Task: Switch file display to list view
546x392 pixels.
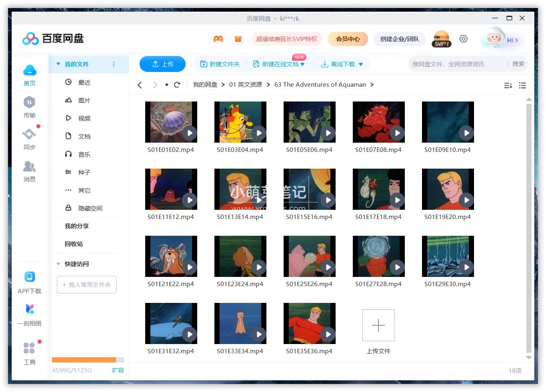Action: pos(522,85)
